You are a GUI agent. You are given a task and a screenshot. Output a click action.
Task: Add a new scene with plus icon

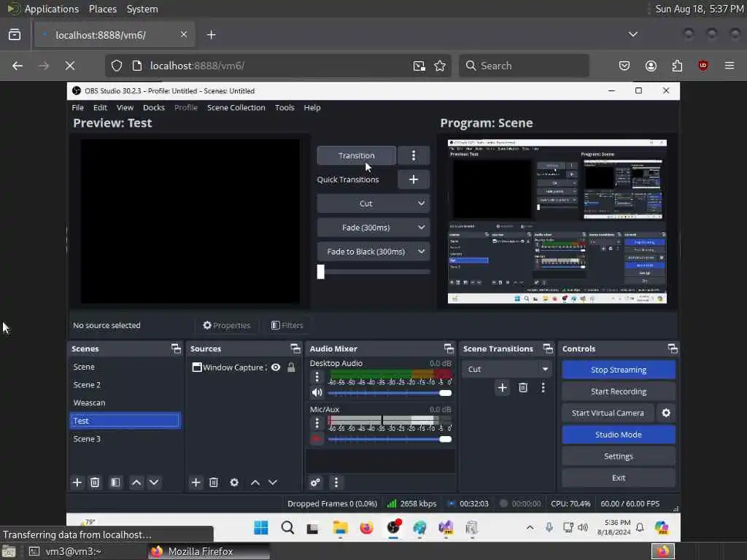point(77,483)
